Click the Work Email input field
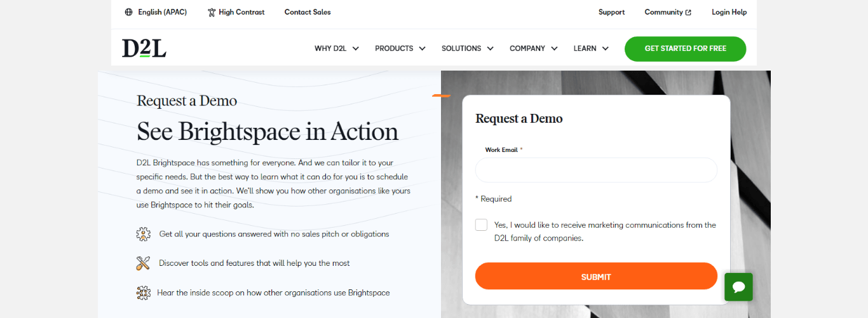 596,170
